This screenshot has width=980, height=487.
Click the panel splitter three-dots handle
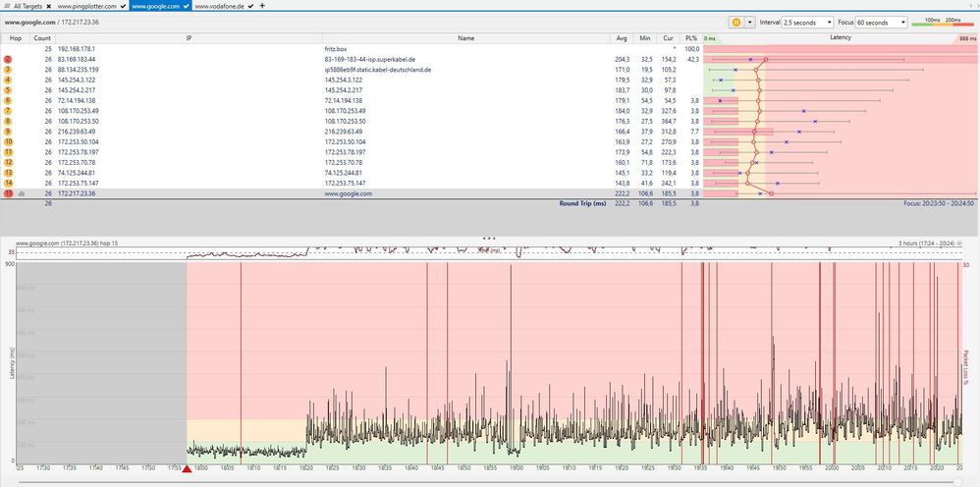(489, 238)
